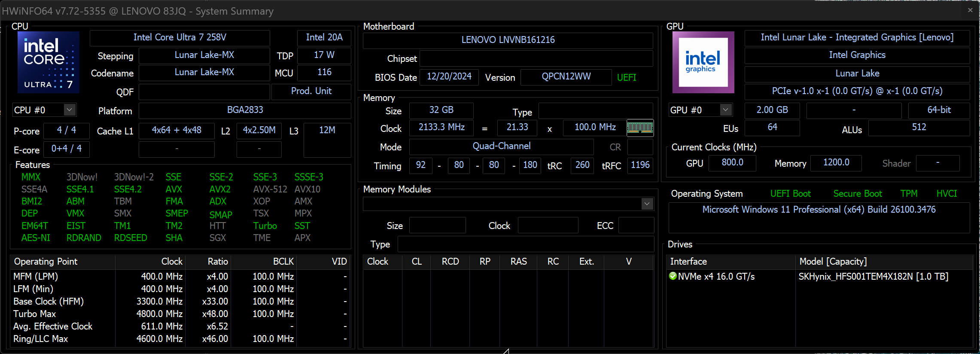Click the L2 cache 4x2.50M value
980x354 pixels.
[259, 130]
